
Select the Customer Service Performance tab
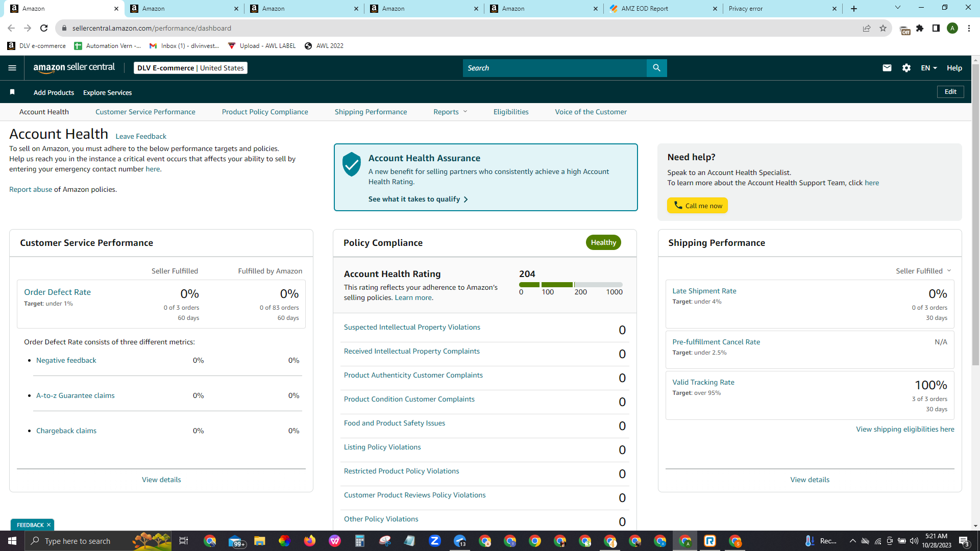point(145,112)
